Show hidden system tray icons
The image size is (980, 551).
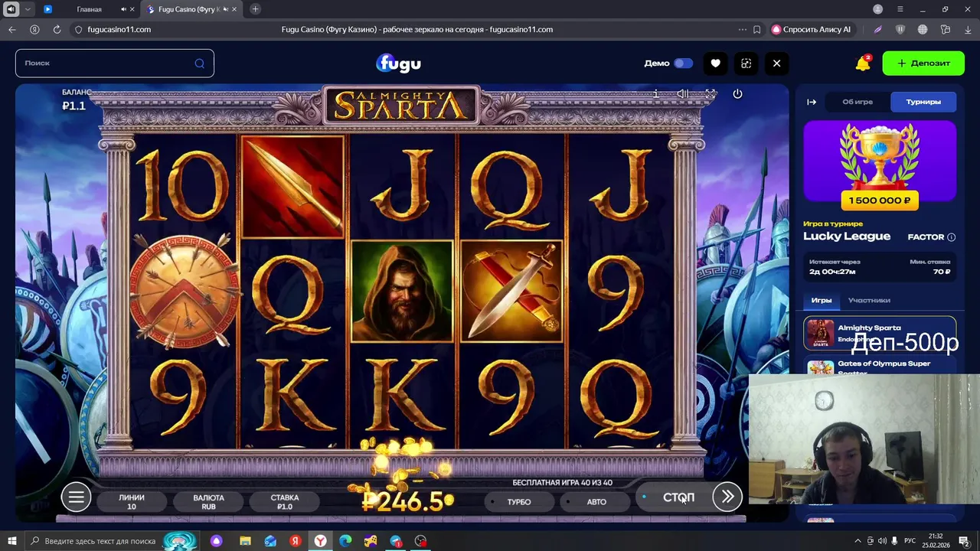coord(857,541)
